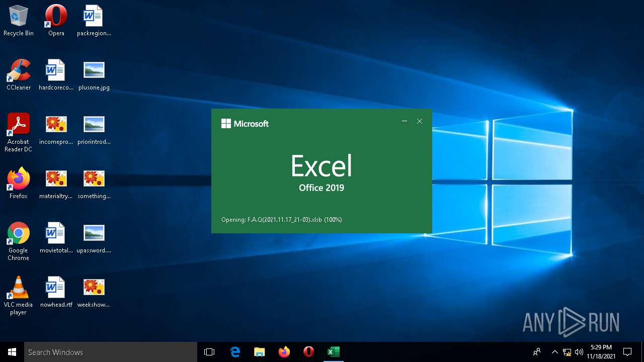The width and height of the screenshot is (644, 362).
Task: Open Acrobat Reader DC shortcut
Action: click(x=19, y=133)
